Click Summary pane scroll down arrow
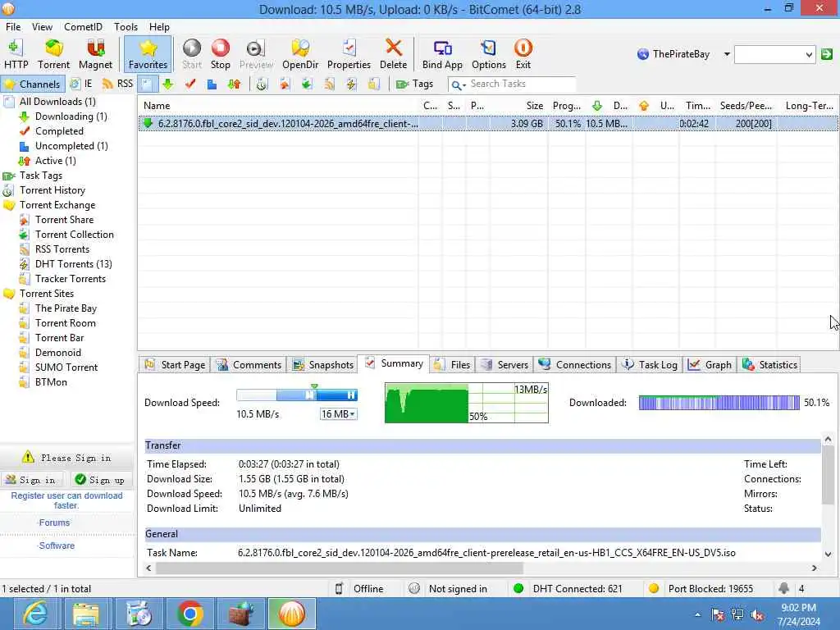This screenshot has width=840, height=630. coord(828,554)
